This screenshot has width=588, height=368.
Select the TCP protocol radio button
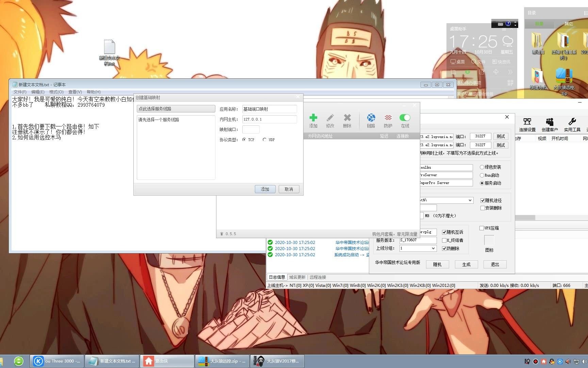(x=244, y=140)
